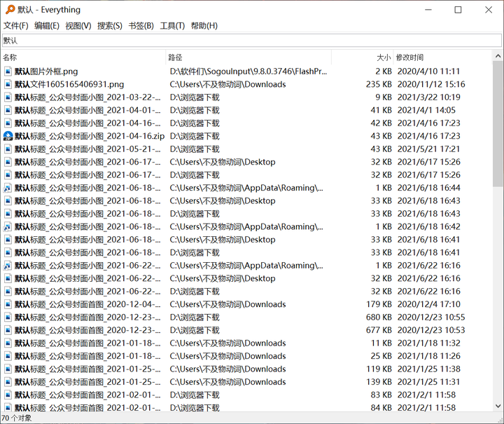Click modified time 2021/1/25 11:31

pos(428,382)
